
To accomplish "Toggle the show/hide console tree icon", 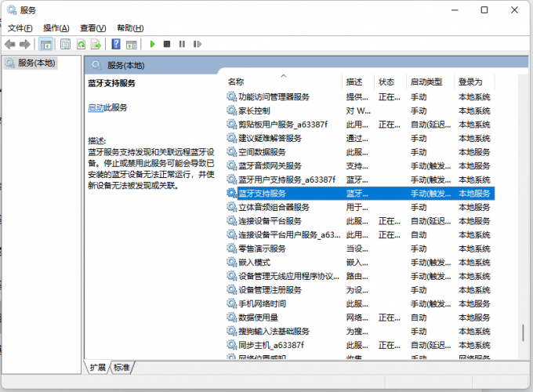I will coord(46,44).
